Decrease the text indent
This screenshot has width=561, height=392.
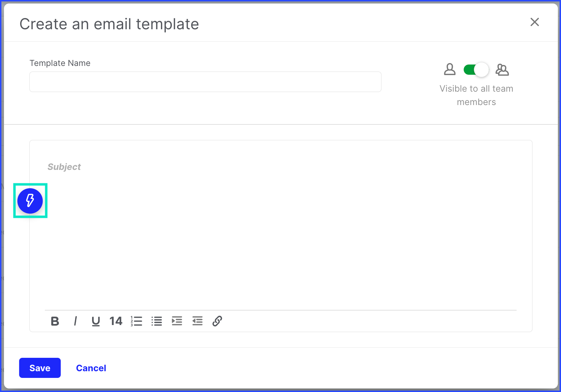pos(197,321)
